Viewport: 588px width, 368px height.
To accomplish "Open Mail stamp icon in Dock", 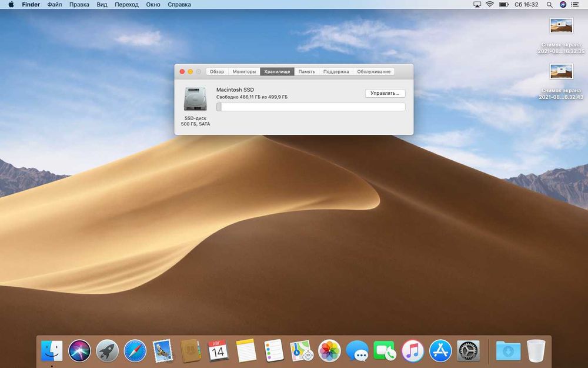I will point(163,351).
